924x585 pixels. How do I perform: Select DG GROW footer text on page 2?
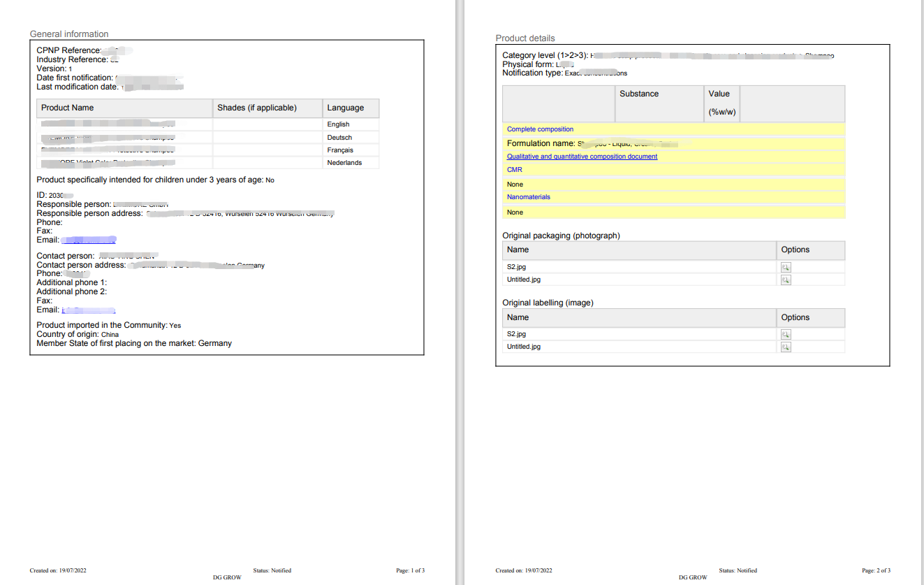point(693,577)
